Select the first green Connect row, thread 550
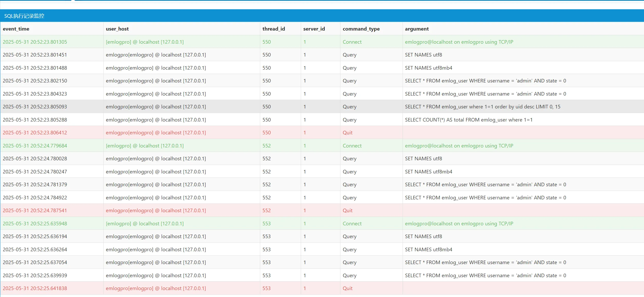644x297 pixels. coord(35,42)
